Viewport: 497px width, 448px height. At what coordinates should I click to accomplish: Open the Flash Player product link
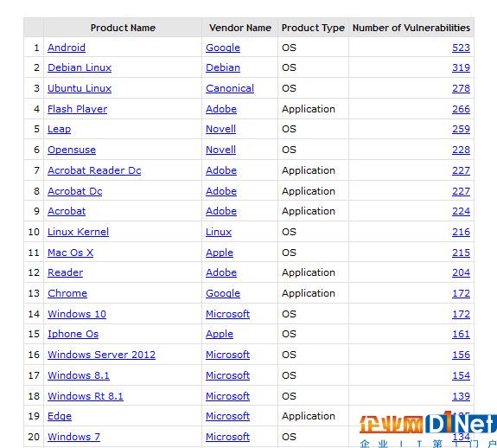77,109
